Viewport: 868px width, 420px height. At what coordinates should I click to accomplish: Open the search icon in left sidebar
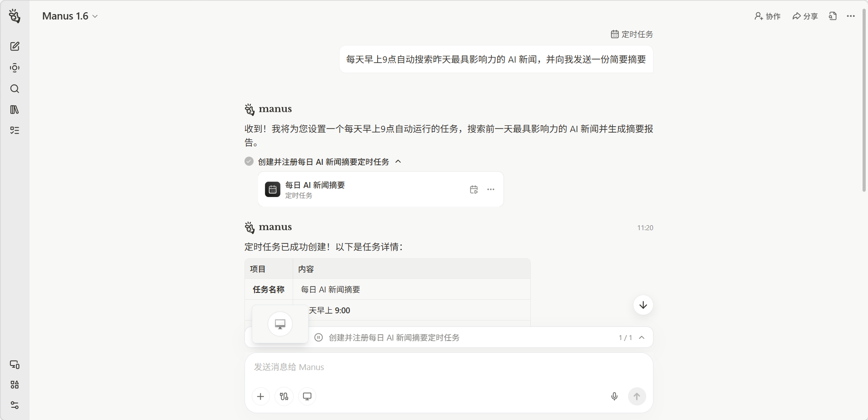pyautogui.click(x=15, y=89)
